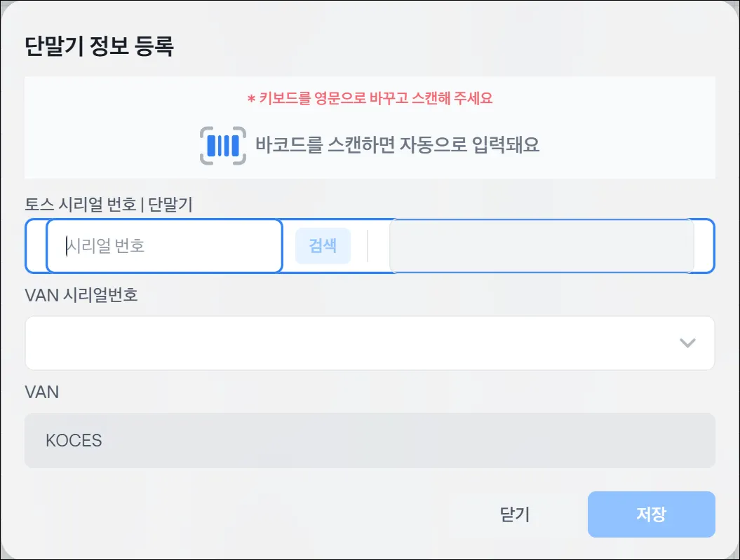Close the dialog with 닫기
Viewport: 740px width, 560px height.
(515, 514)
